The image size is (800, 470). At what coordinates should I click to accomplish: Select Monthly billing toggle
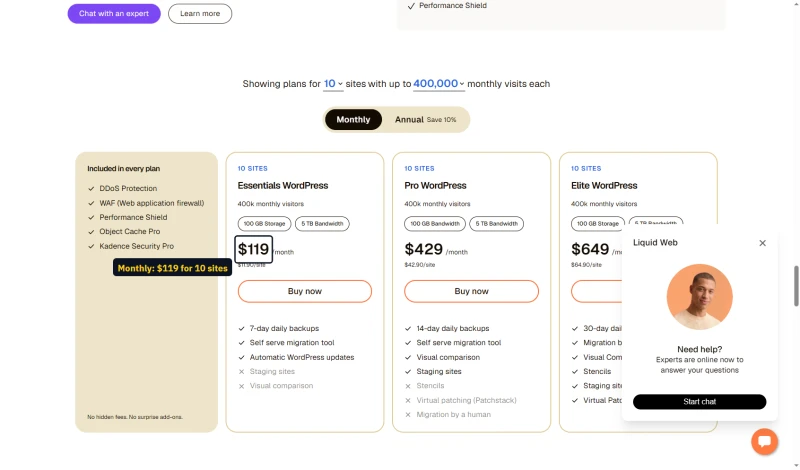coord(353,119)
